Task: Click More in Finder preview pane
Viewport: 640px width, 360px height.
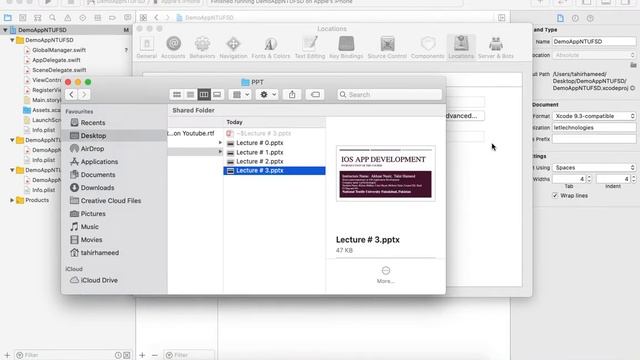Action: [386, 275]
